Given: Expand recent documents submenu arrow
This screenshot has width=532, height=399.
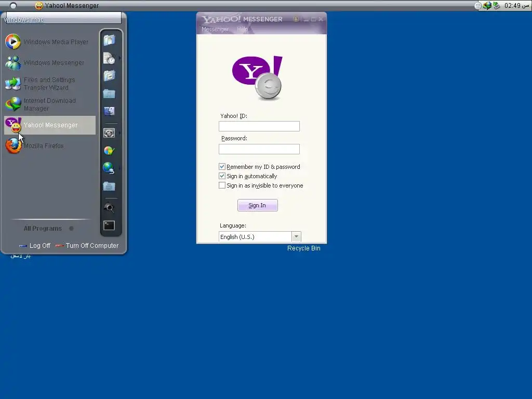Looking at the screenshot, I should pos(120,58).
